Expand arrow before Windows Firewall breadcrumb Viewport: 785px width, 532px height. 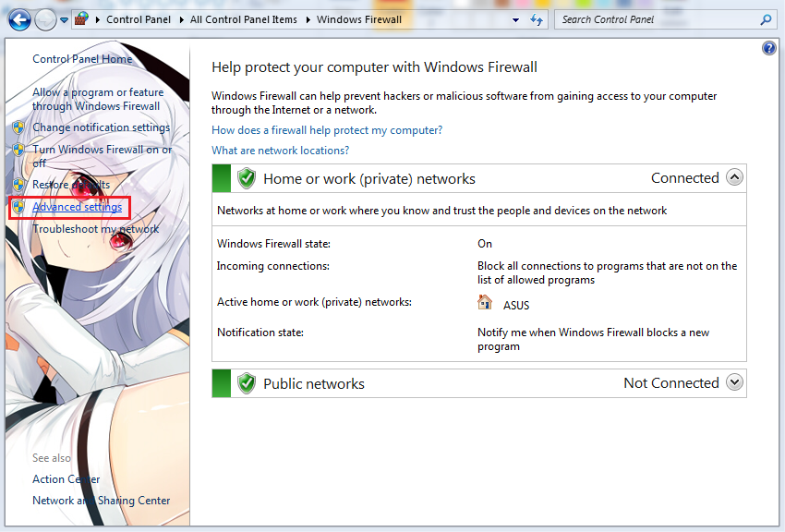click(x=308, y=20)
